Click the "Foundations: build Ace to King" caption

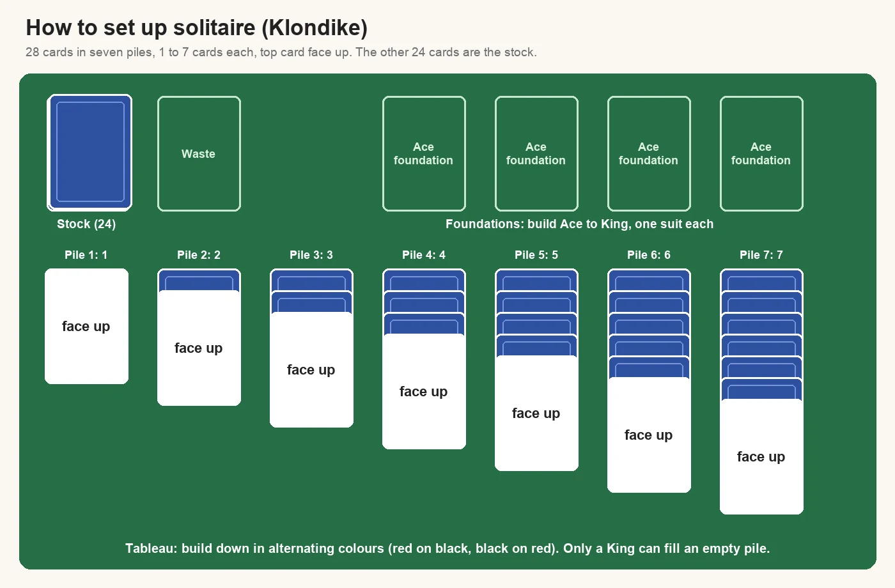(580, 224)
